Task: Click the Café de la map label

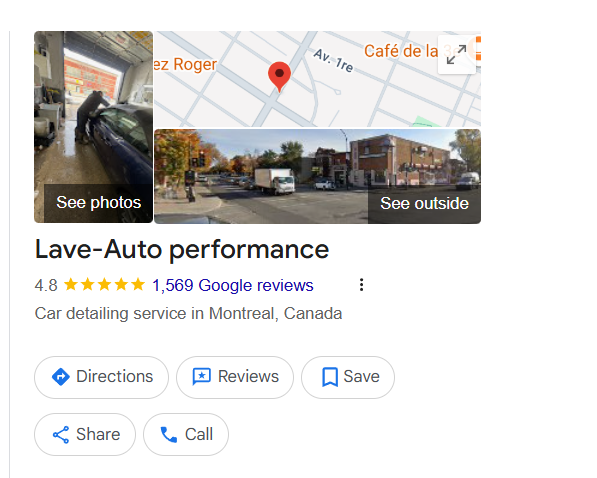Action: 401,51
